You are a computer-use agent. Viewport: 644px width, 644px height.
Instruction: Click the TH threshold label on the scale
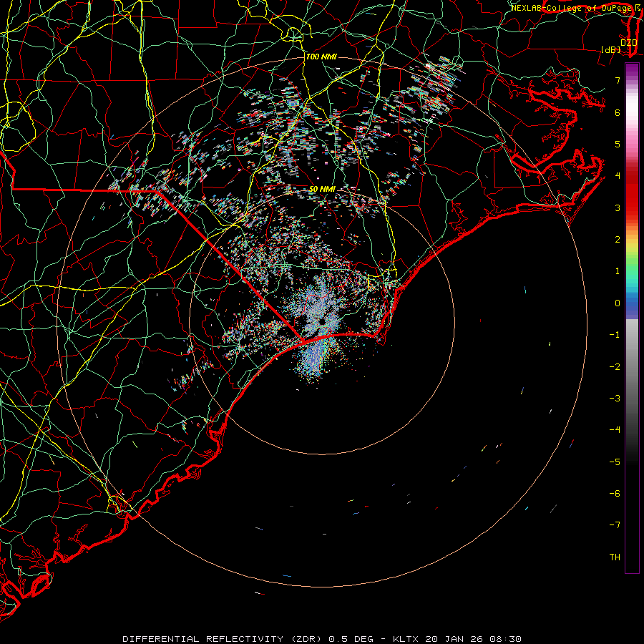[x=615, y=557]
